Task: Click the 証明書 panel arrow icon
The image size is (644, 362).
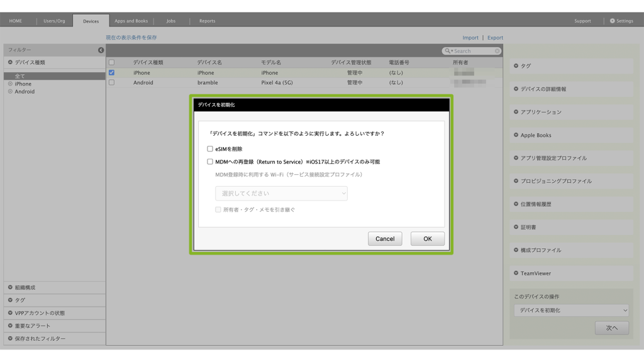Action: coord(516,227)
